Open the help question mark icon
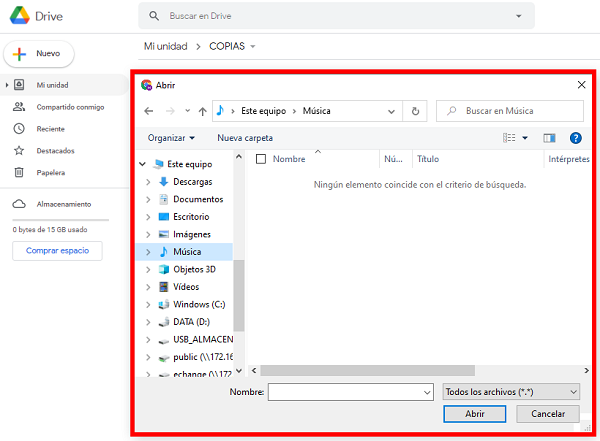 coord(575,138)
